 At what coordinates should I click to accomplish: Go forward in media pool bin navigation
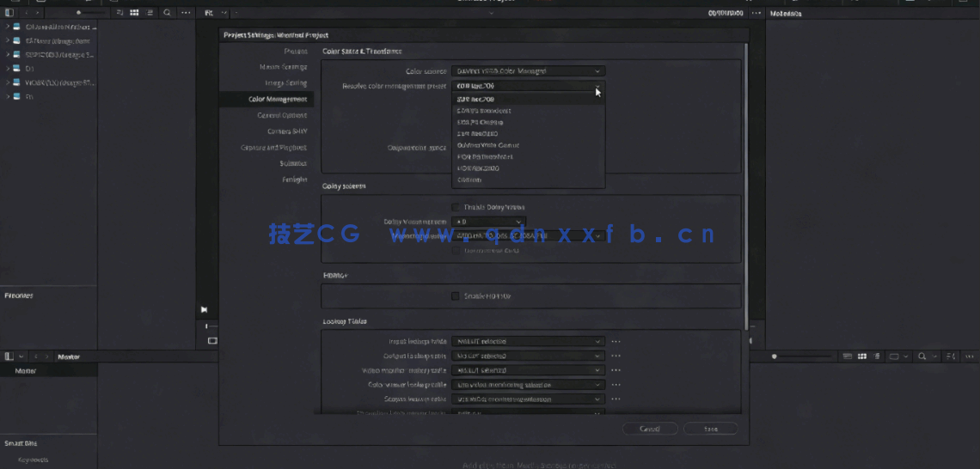[47, 356]
